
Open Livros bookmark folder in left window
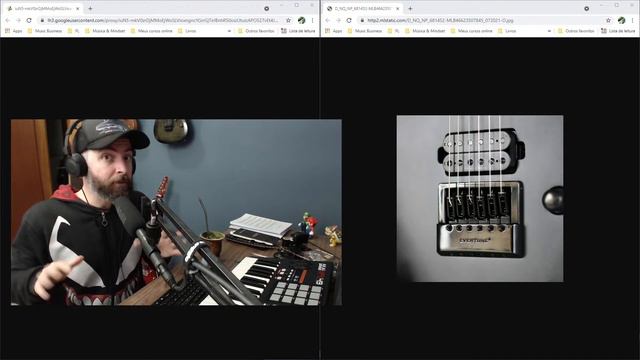187,31
